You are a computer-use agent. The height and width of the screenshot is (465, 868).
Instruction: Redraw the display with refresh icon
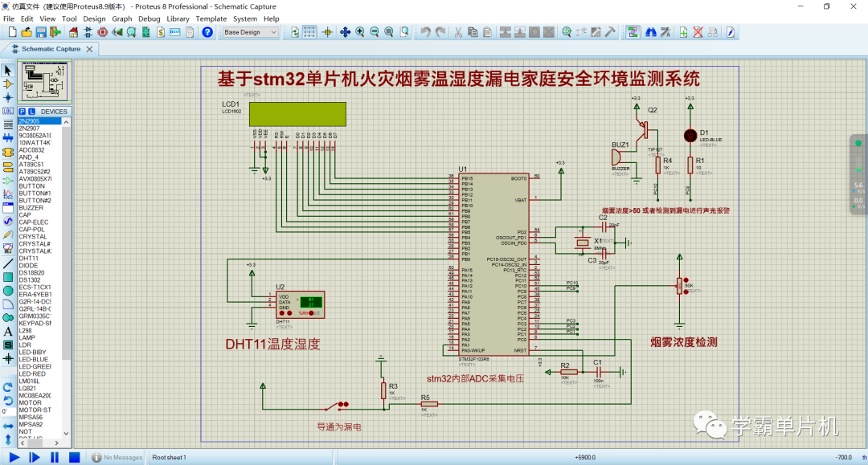[294, 32]
